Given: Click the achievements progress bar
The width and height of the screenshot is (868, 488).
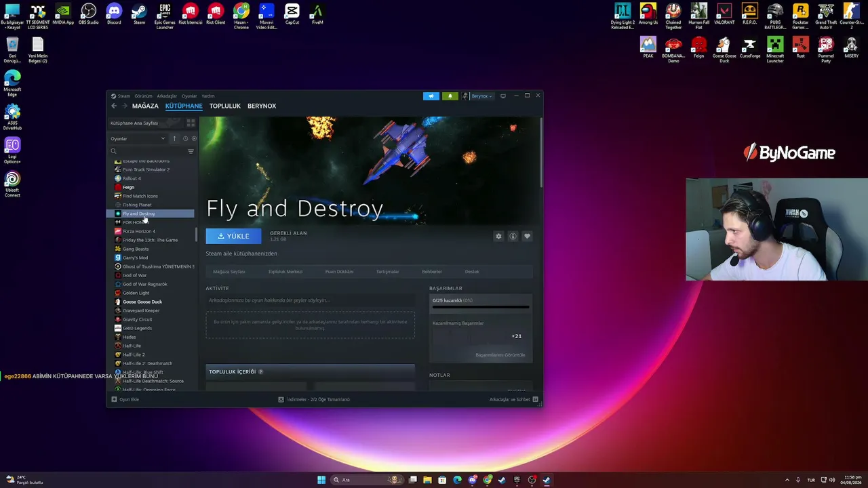Looking at the screenshot, I should point(481,306).
